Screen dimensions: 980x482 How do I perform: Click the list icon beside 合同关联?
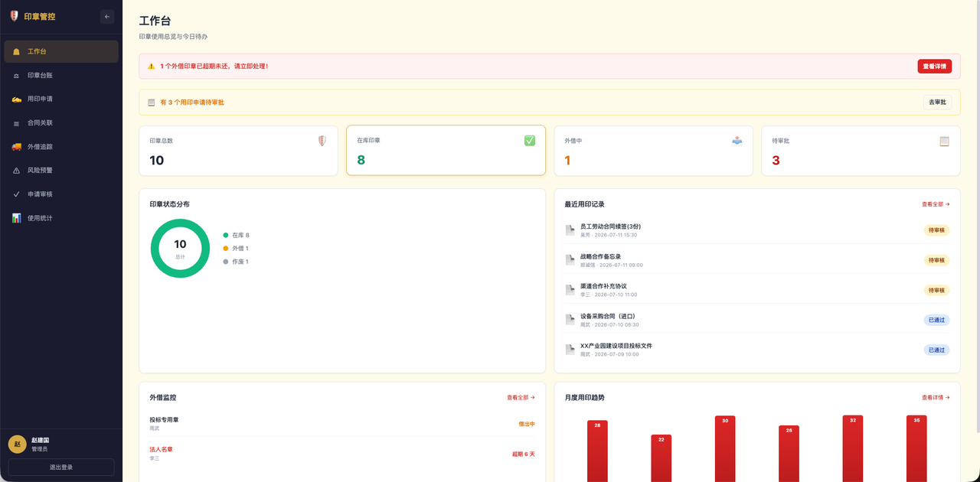pyautogui.click(x=17, y=122)
